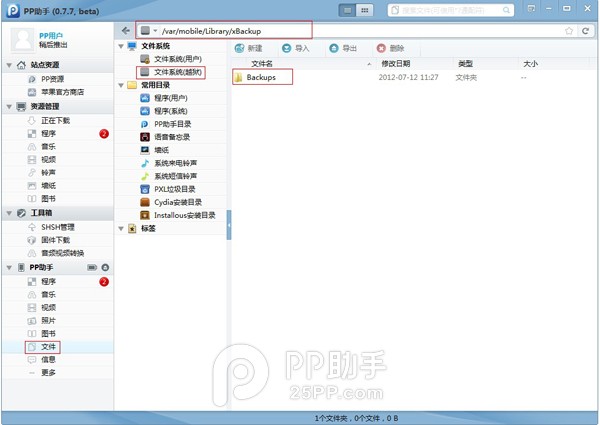Click the 新建 (new) toolbar button
This screenshot has width=600, height=425.
(248, 48)
